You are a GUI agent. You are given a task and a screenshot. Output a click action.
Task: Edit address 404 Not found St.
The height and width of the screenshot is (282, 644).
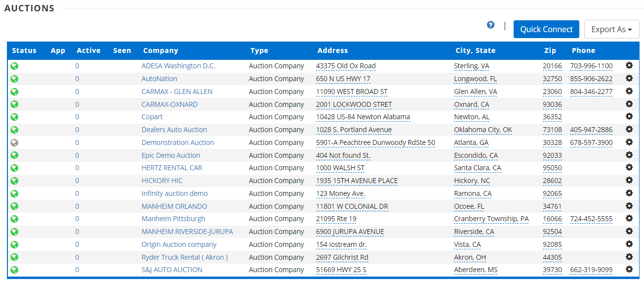click(x=343, y=155)
